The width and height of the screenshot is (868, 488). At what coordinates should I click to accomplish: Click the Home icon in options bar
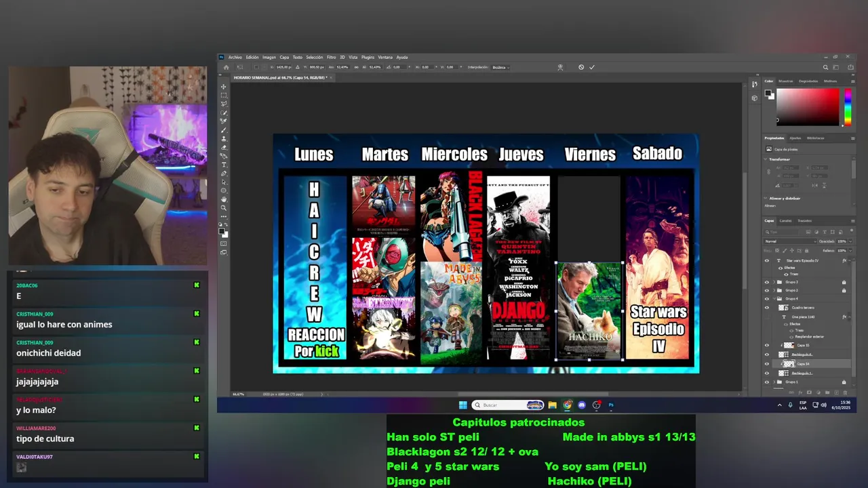[226, 67]
